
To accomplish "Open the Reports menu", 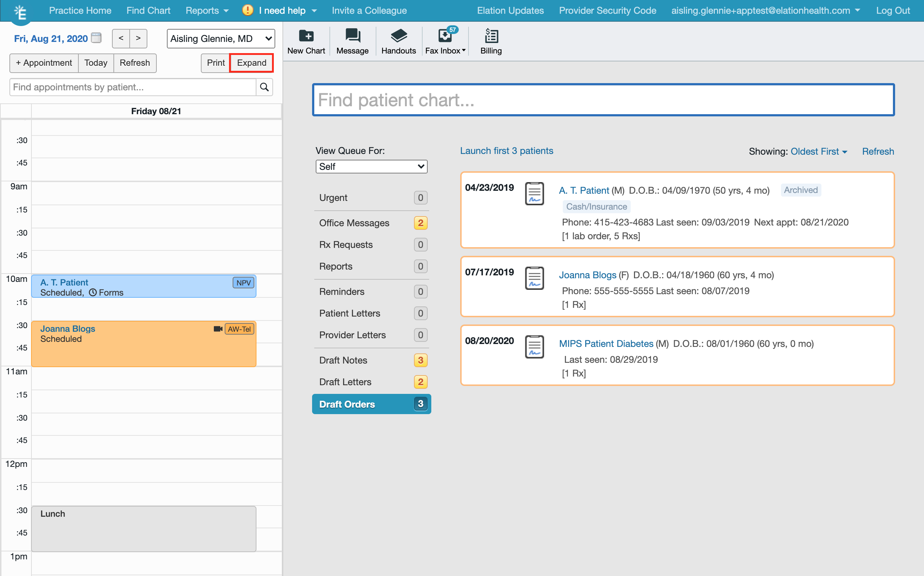I will 207,10.
